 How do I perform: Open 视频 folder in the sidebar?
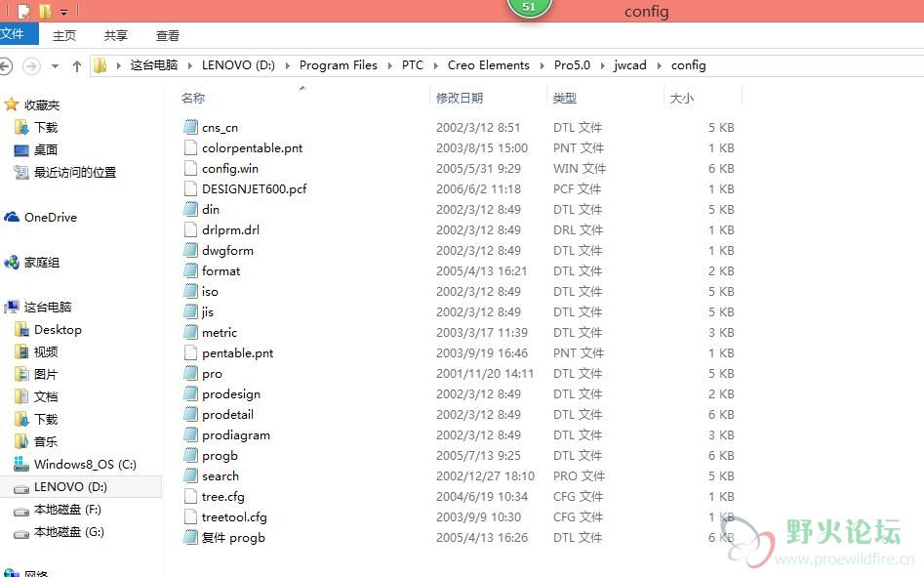click(x=46, y=351)
